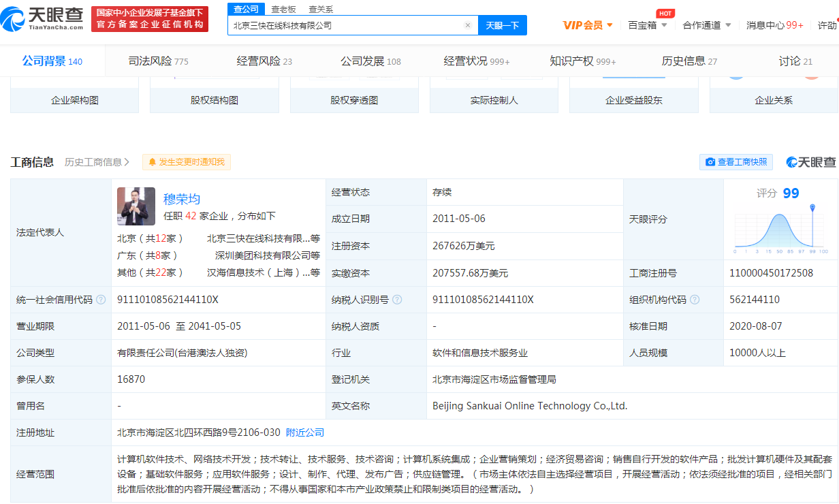
Task: Select 行业 value 软件和信息技术服务业
Action: click(x=480, y=353)
